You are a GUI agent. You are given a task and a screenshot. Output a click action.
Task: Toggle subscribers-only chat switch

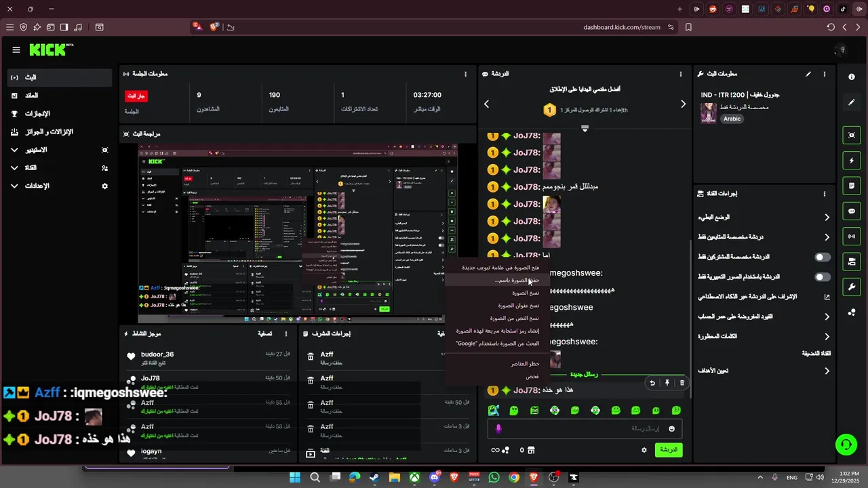pos(823,257)
